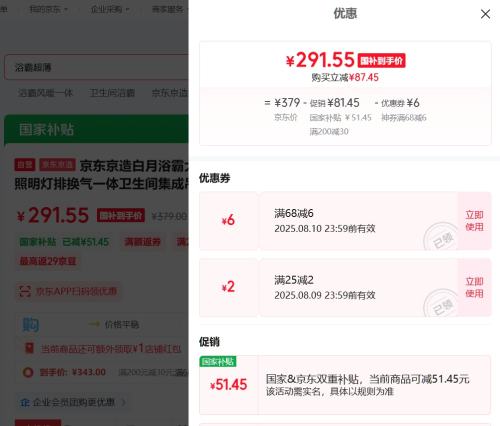
Task: Click the 满68减6 coupon title
Action: (x=294, y=213)
